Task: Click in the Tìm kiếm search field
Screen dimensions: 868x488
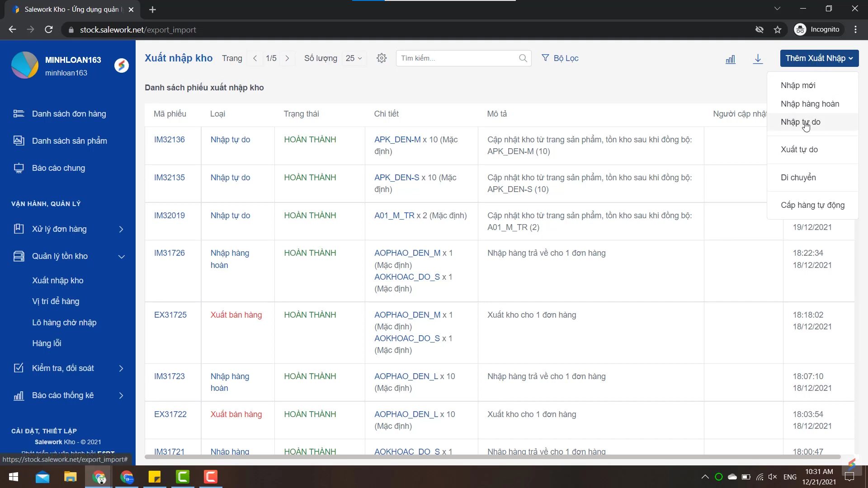Action: pos(457,58)
